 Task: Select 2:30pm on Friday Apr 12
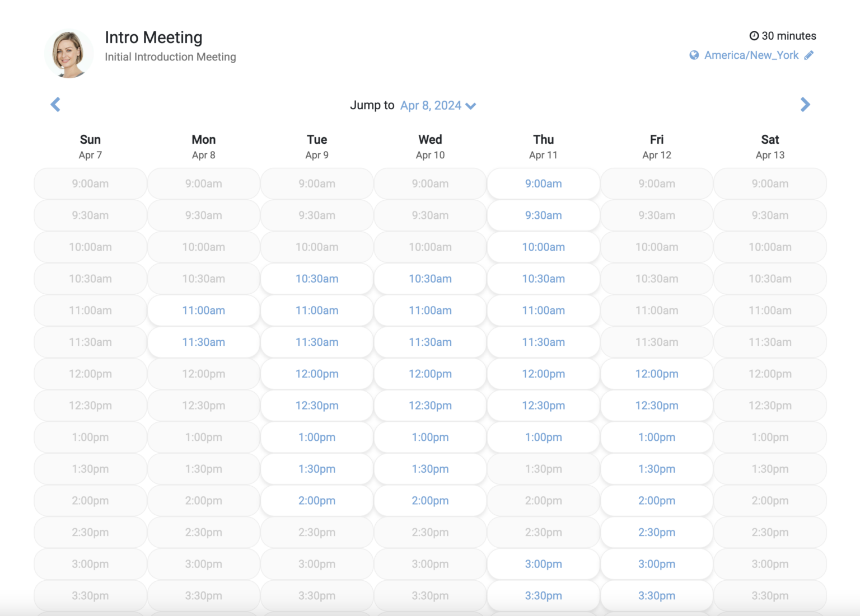click(656, 532)
